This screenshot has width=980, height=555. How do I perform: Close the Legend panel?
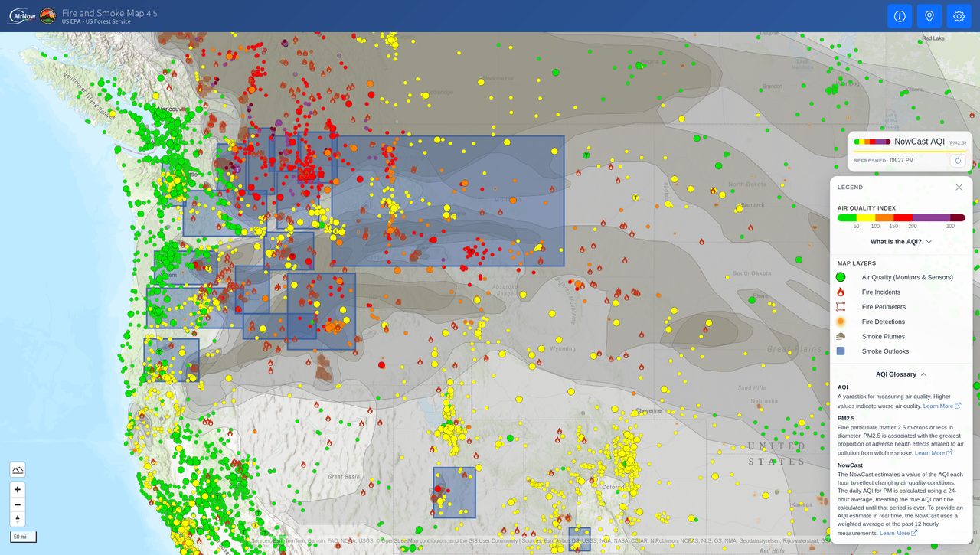[x=959, y=187]
